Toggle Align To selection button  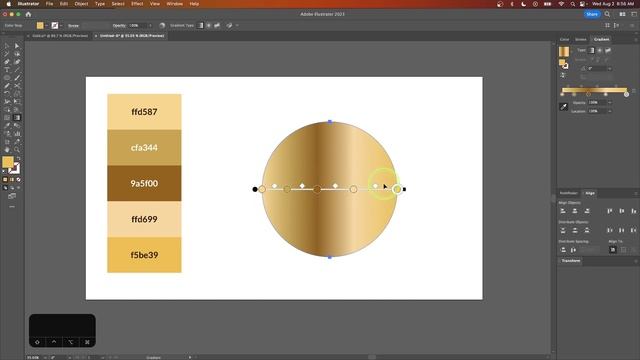point(613,250)
